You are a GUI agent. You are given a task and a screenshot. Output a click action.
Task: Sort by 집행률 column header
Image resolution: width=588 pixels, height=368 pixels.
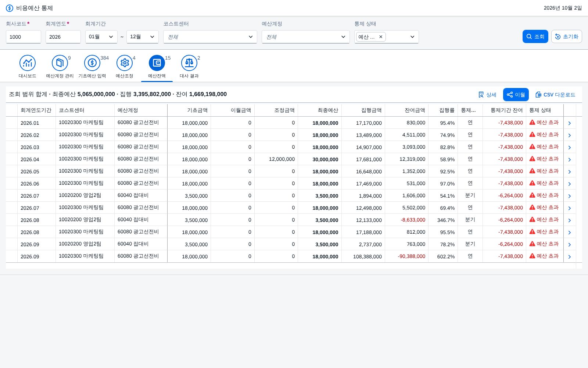click(x=443, y=110)
